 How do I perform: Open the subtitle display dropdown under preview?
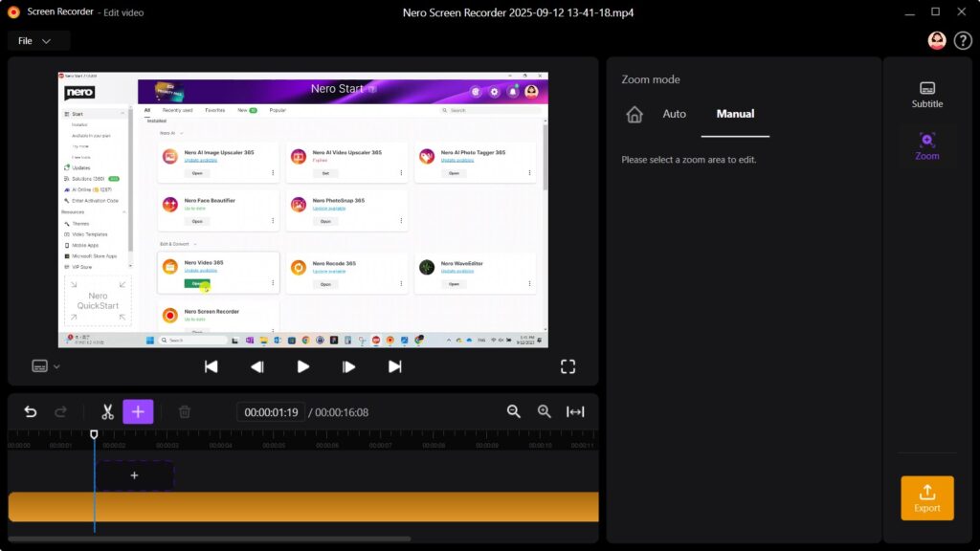pyautogui.click(x=46, y=366)
